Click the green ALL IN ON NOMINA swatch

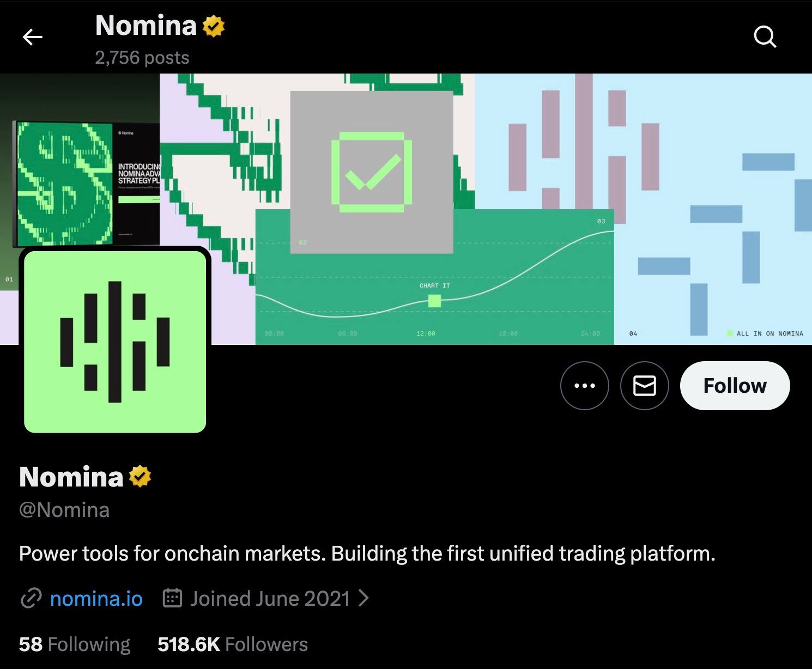[729, 333]
